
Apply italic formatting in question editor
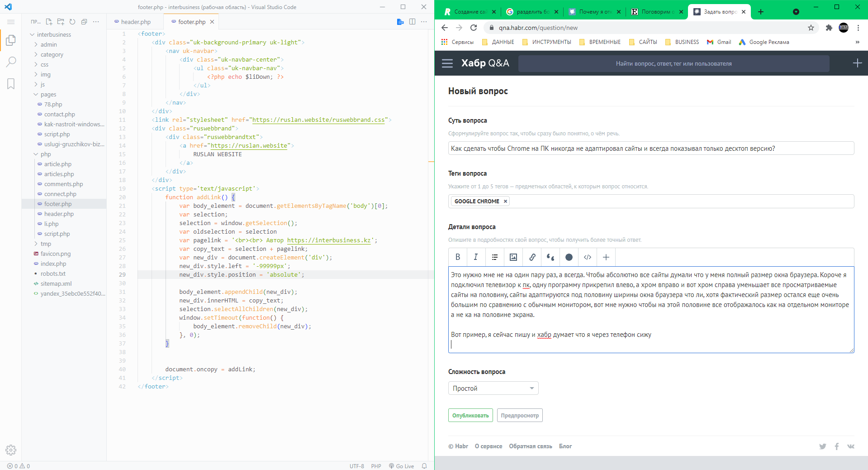point(476,257)
